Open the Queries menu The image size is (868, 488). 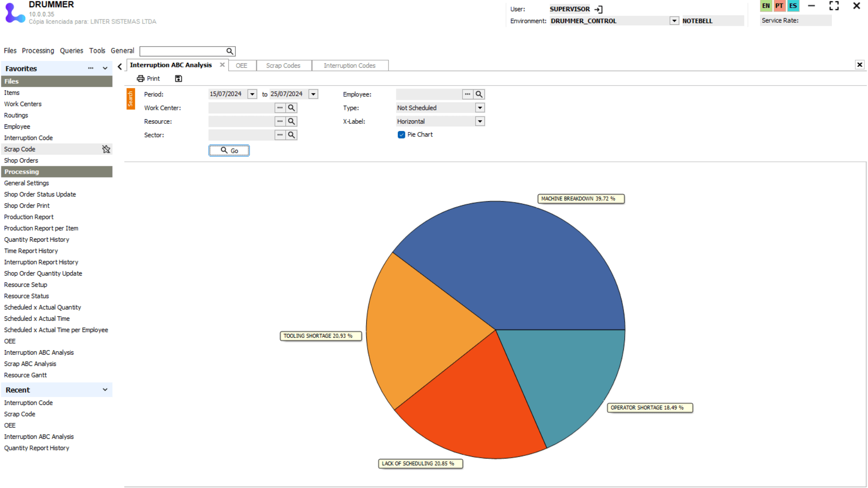point(71,51)
